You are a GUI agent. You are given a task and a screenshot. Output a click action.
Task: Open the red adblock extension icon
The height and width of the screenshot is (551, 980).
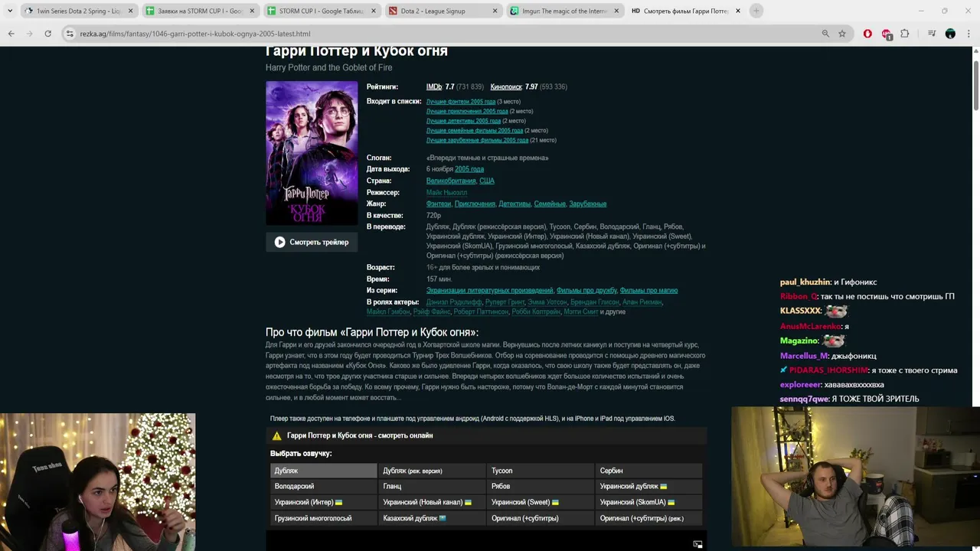[x=887, y=34]
